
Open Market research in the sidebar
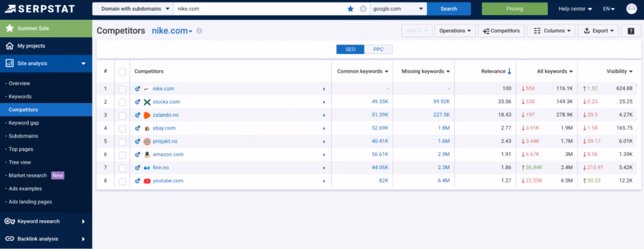(28, 175)
